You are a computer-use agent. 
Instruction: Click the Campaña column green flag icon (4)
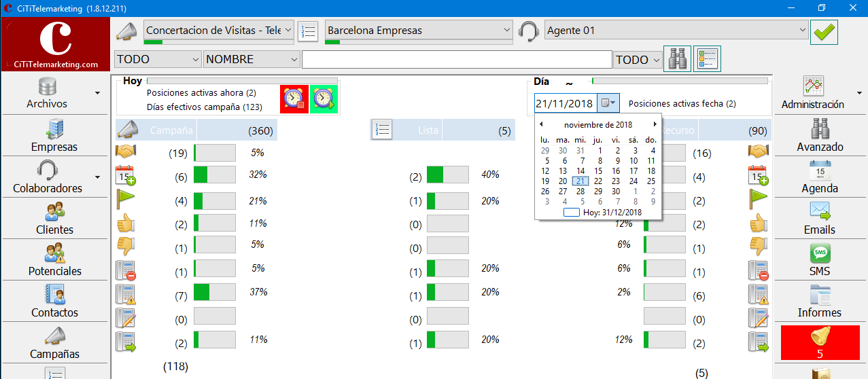126,198
